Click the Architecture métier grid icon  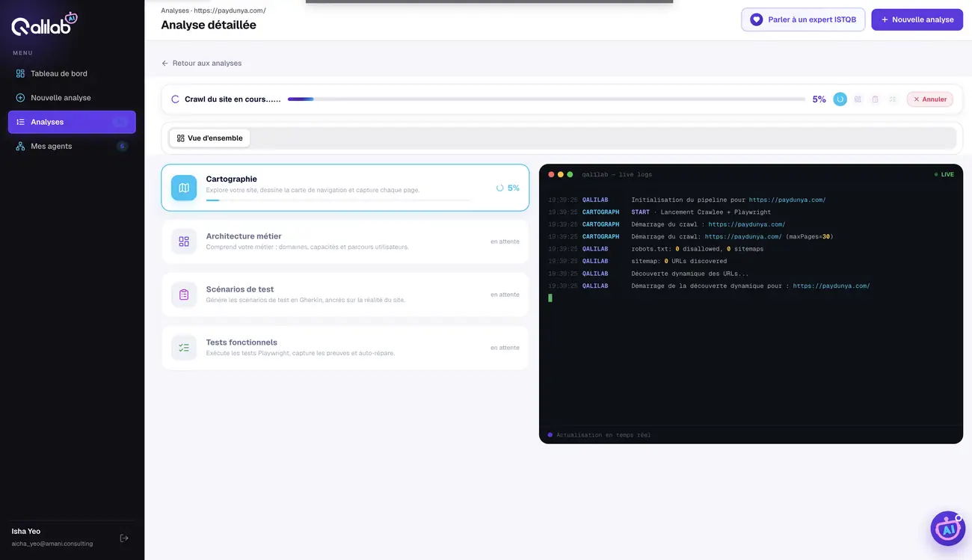click(x=184, y=241)
